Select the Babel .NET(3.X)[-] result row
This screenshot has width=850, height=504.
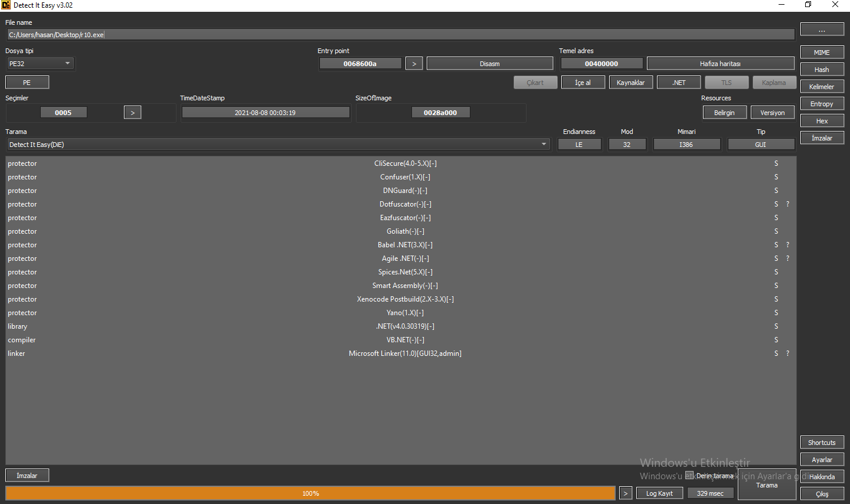coord(401,245)
